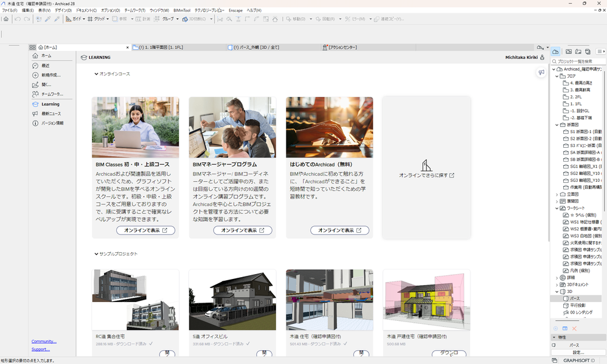Click the megaphone announcements icon
This screenshot has width=607, height=364.
(x=541, y=72)
